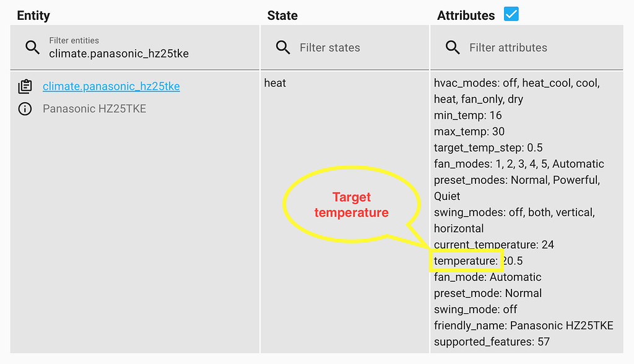Viewport: 634px width, 364px height.
Task: Click the Attributes column header text
Action: [466, 15]
